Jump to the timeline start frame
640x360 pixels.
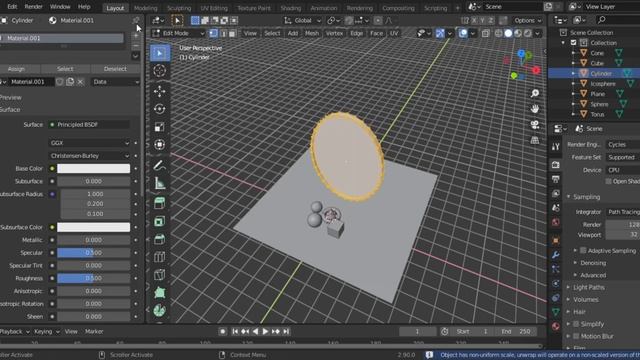click(235, 331)
